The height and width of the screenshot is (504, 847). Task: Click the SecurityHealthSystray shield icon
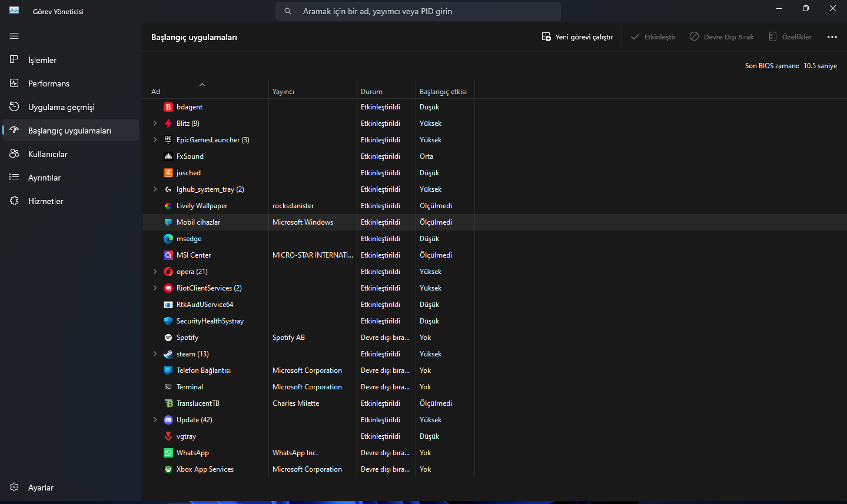[168, 321]
